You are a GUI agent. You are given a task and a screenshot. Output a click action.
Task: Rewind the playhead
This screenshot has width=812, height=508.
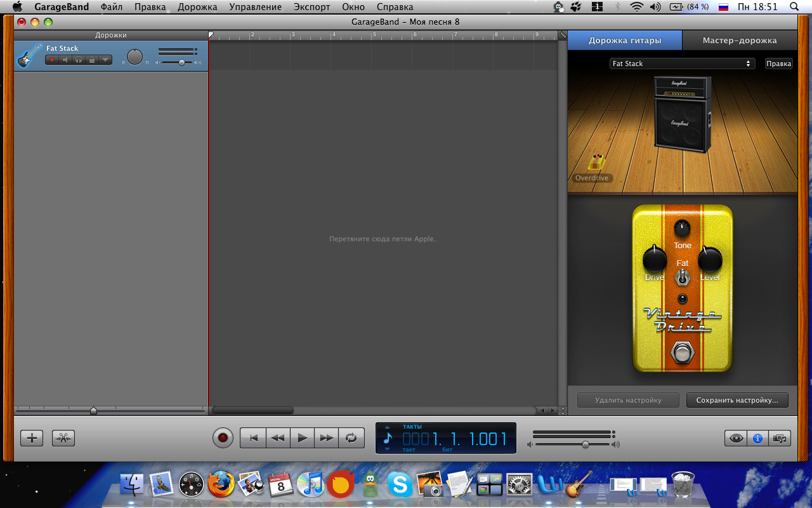pyautogui.click(x=278, y=438)
